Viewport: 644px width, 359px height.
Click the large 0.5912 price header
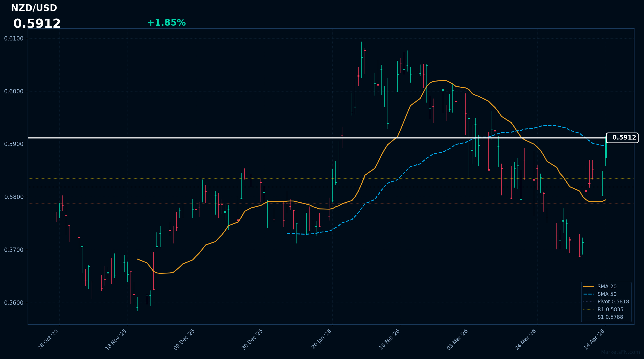click(37, 24)
